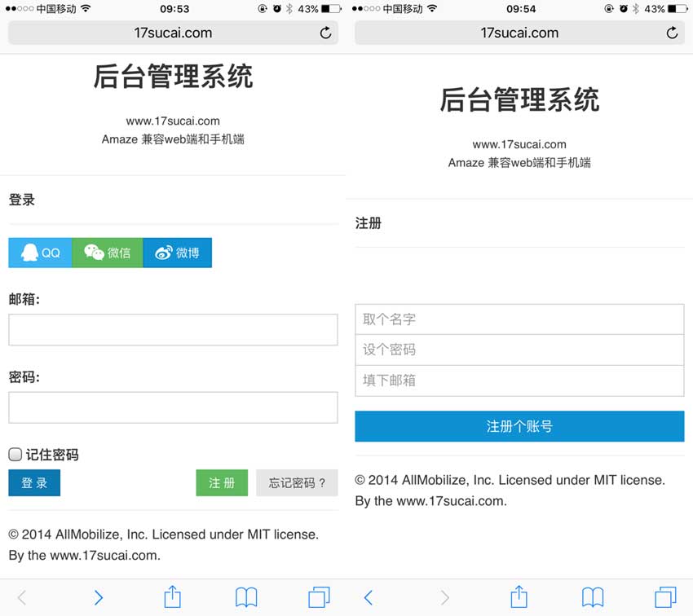Sign in with the QQ button
The image size is (693, 616).
41,253
